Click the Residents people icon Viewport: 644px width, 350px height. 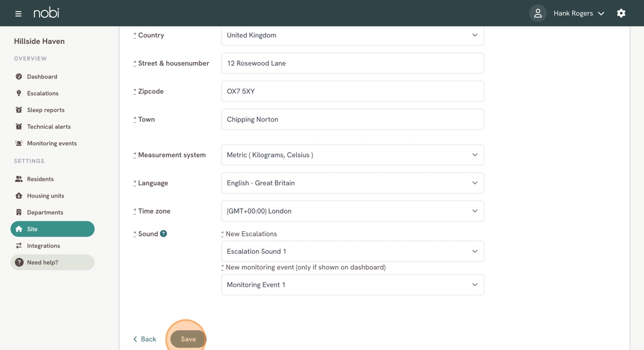tap(19, 179)
